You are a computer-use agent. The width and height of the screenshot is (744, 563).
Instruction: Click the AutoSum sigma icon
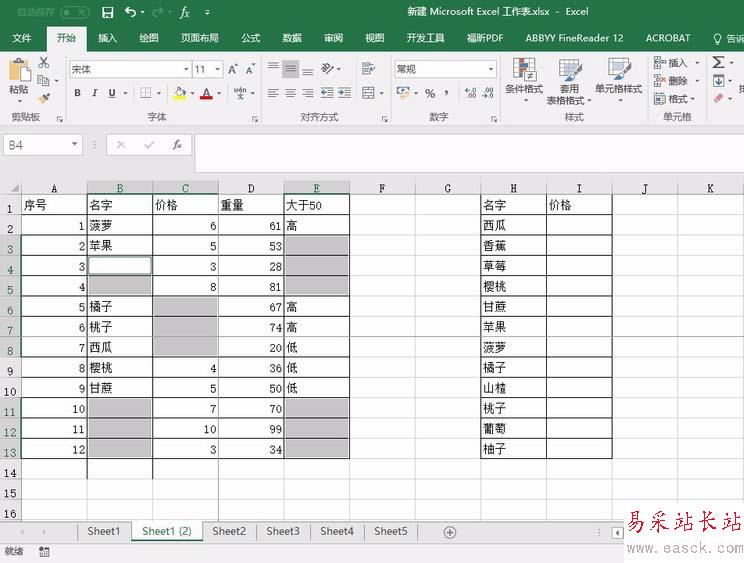(x=718, y=63)
